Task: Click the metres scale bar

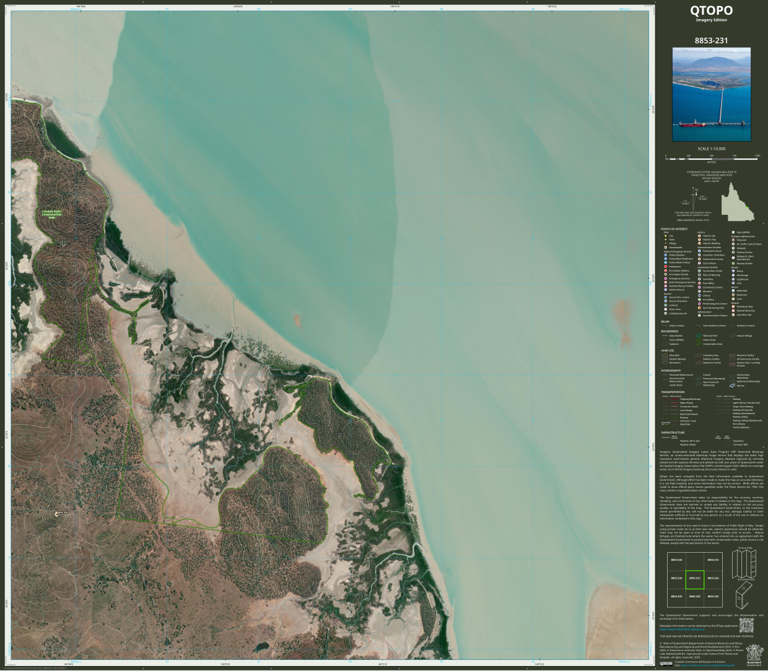Action: click(x=711, y=159)
